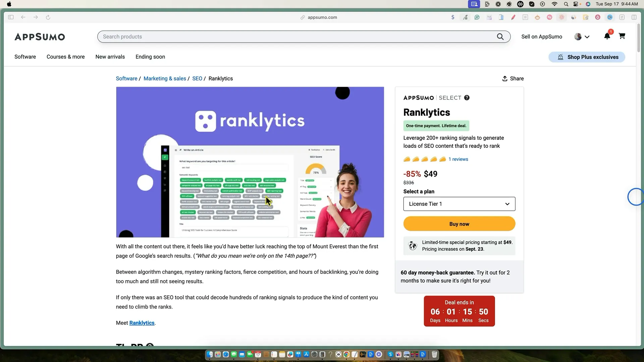Expand the License Tier 1 dropdown

[459, 204]
